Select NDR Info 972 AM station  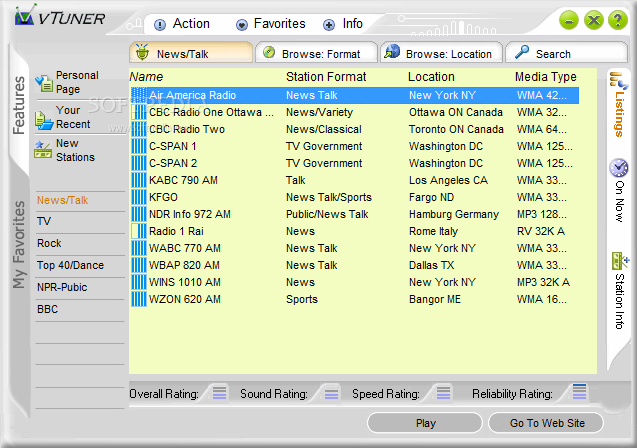tap(355, 214)
